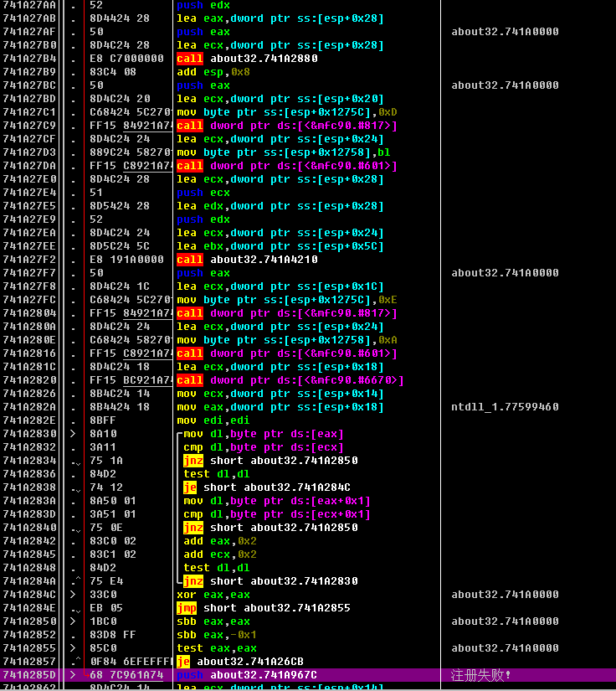The width and height of the screenshot is (616, 691).
Task: Select the mfc90.#601 call at address 741A2816
Action: point(286,353)
